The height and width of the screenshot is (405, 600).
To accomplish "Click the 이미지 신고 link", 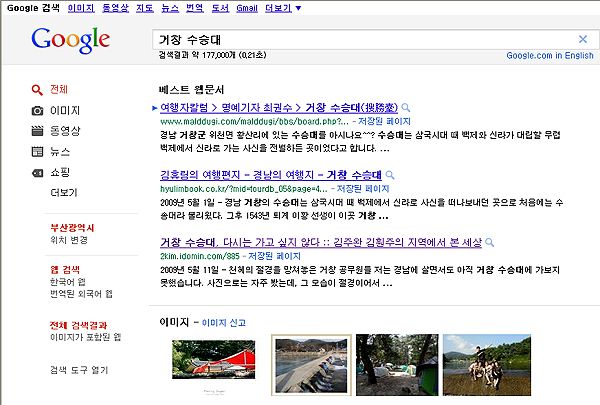I will tap(223, 323).
